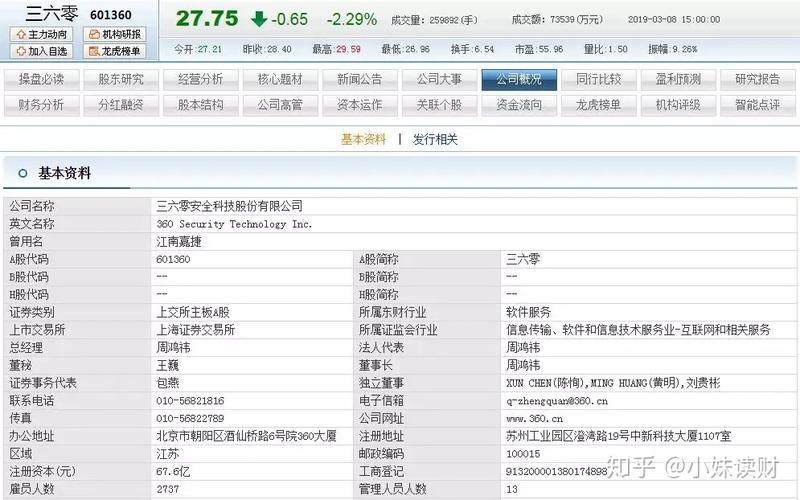Viewport: 800px width, 500px height.
Task: Open the 主力动向 button
Action: [41, 34]
